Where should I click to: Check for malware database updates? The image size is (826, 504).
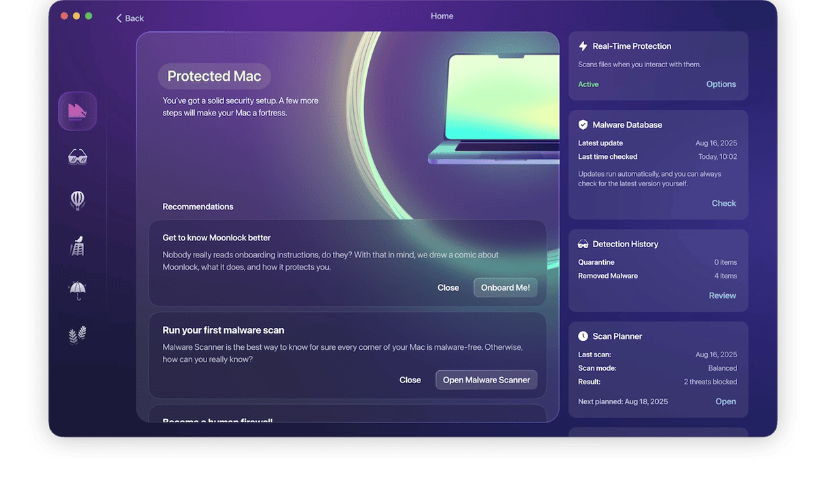(723, 203)
